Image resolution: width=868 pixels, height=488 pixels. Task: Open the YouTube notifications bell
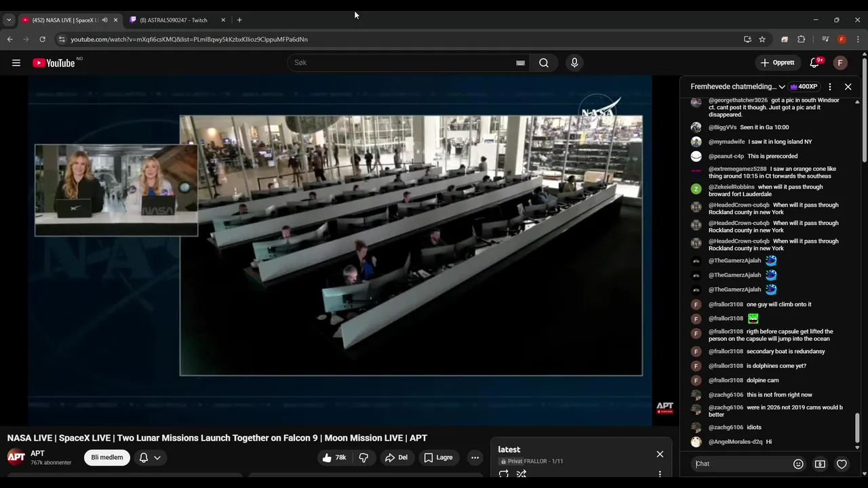point(814,63)
